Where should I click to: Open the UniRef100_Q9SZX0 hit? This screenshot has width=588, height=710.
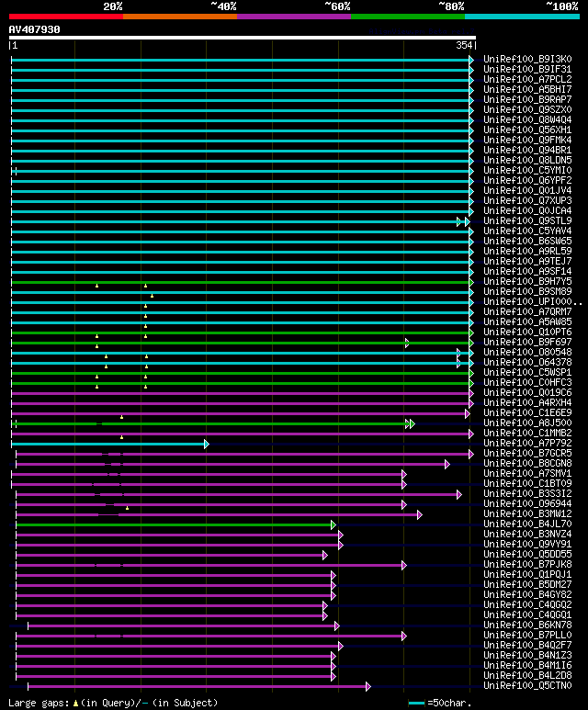click(x=527, y=109)
